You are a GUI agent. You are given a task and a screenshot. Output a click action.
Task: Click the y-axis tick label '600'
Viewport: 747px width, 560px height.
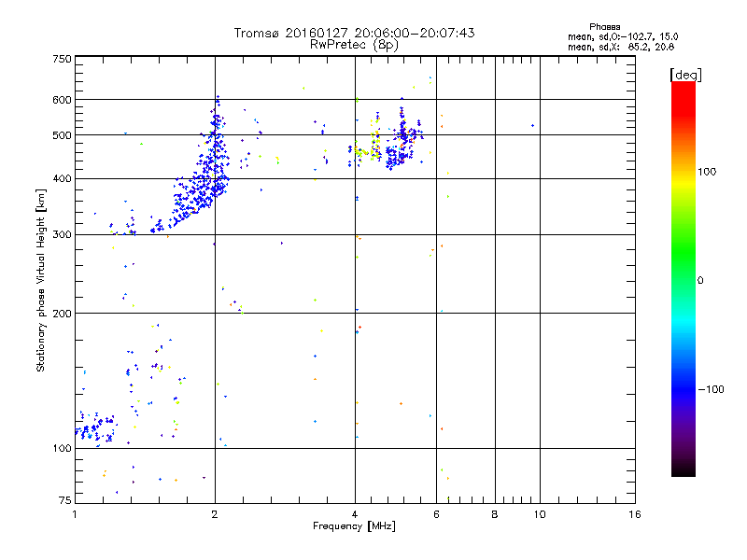(62, 100)
